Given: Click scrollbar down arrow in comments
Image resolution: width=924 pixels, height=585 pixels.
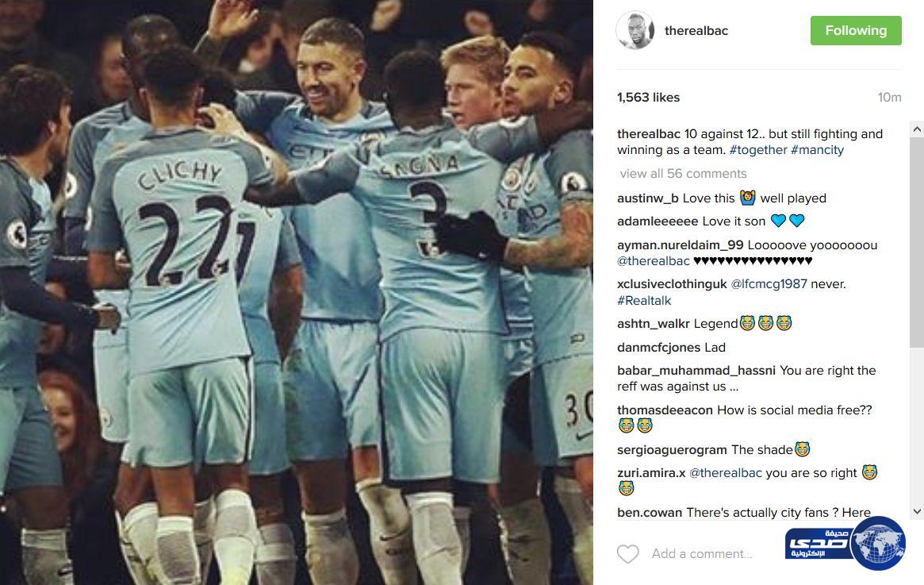Looking at the screenshot, I should coord(916,511).
